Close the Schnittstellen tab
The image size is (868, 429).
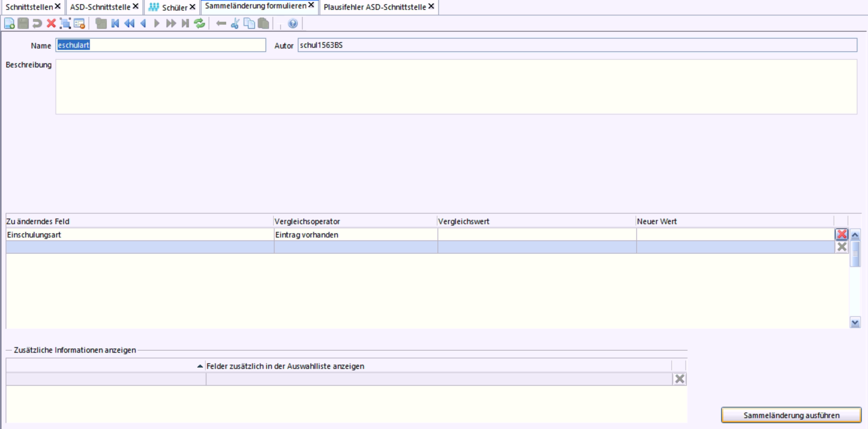click(58, 6)
